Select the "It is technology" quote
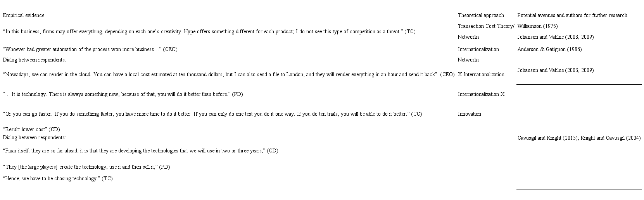This screenshot has height=200, width=644. pos(123,94)
